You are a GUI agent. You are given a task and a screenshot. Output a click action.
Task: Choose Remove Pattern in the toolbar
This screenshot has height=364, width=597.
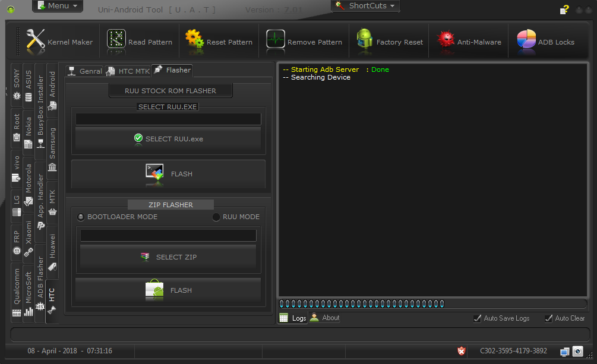304,42
